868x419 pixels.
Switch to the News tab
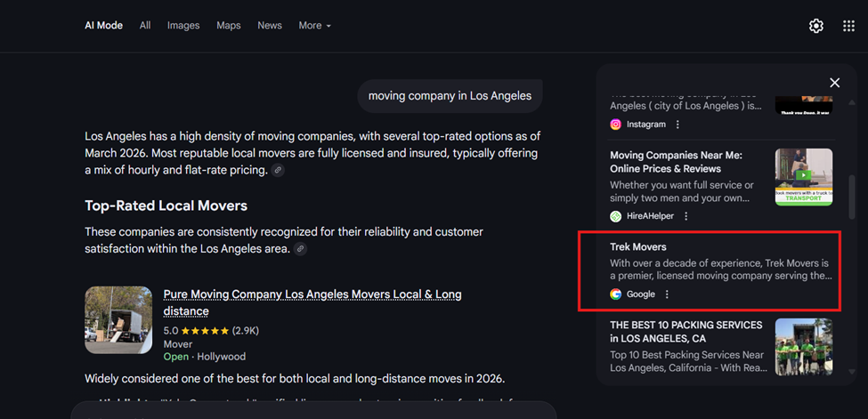pos(270,26)
